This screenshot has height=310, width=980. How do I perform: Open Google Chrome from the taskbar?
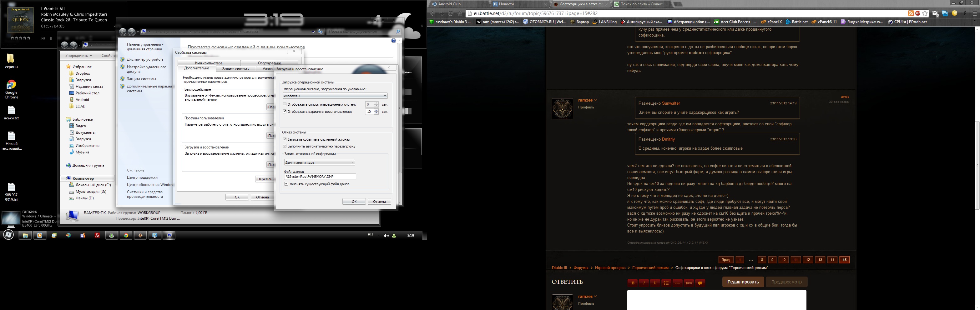tap(126, 235)
